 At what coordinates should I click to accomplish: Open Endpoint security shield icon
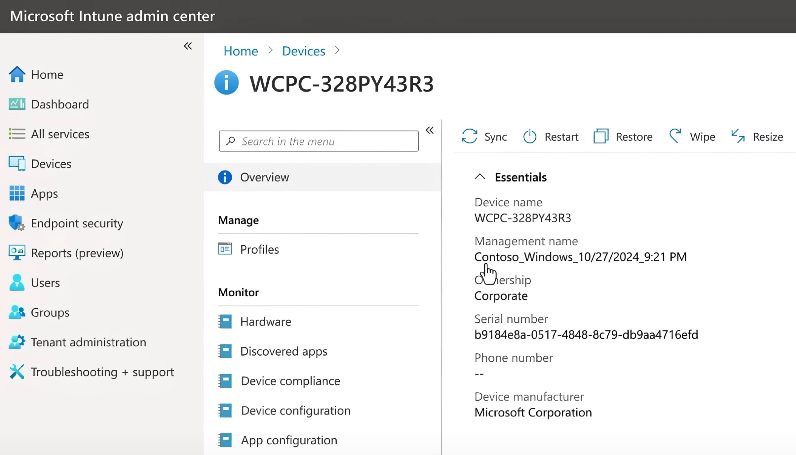pos(16,223)
